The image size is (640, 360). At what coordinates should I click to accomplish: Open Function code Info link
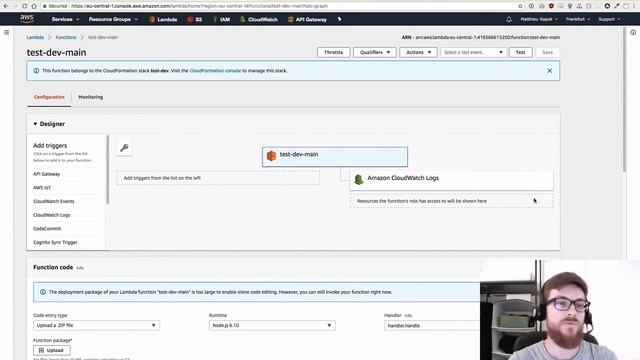(80, 268)
